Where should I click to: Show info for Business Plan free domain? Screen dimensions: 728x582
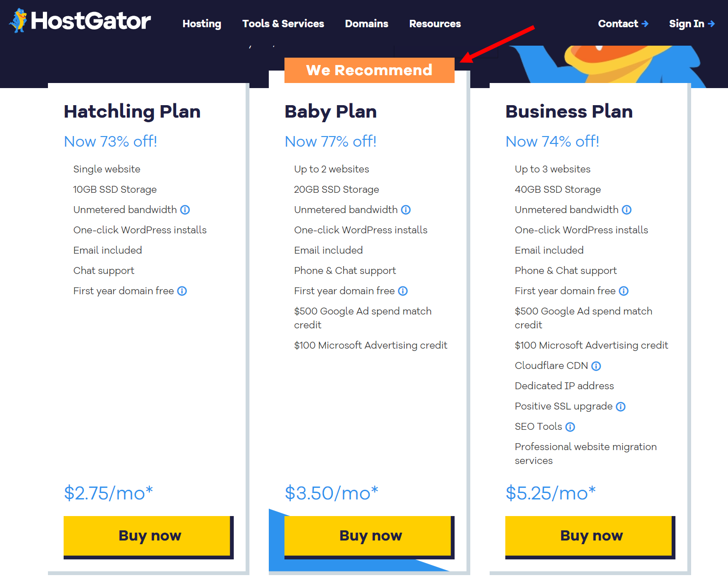624,291
